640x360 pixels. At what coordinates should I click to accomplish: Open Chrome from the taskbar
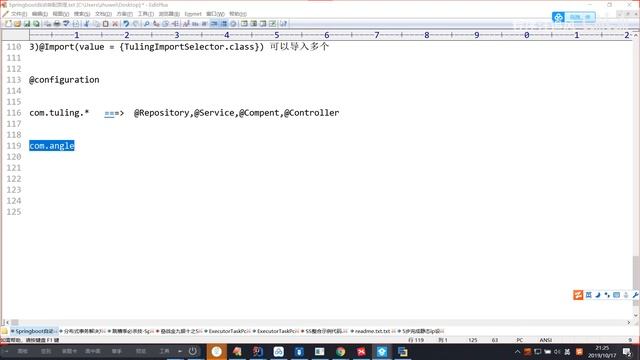click(x=340, y=351)
